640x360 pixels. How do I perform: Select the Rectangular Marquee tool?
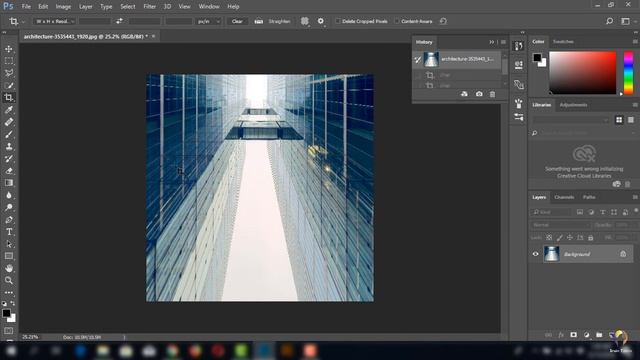click(x=9, y=61)
